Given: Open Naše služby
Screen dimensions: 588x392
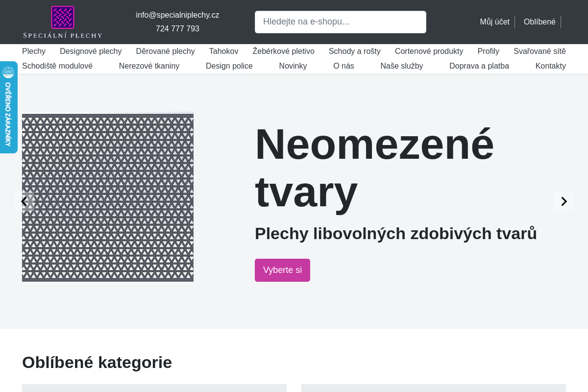Looking at the screenshot, I should point(402,66).
